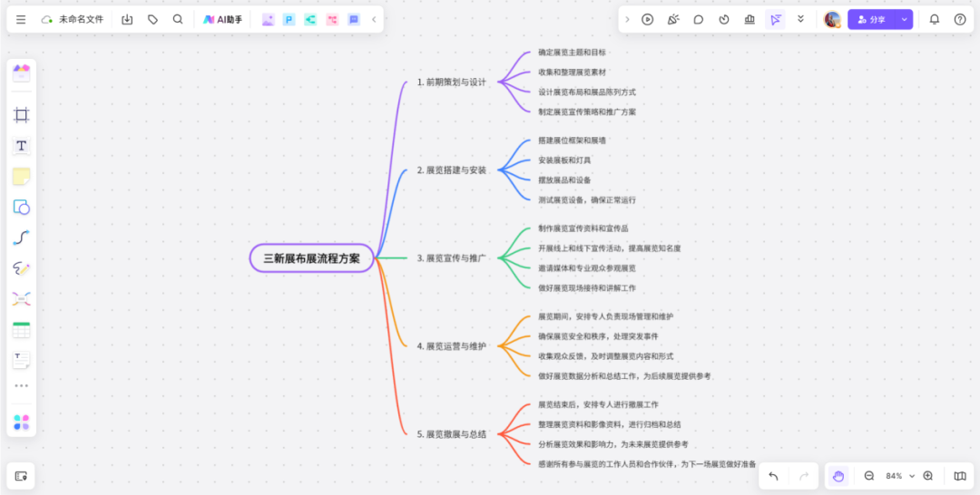Select the leaf 收集和整理展览素材
Image resolution: width=980 pixels, height=495 pixels.
[572, 72]
